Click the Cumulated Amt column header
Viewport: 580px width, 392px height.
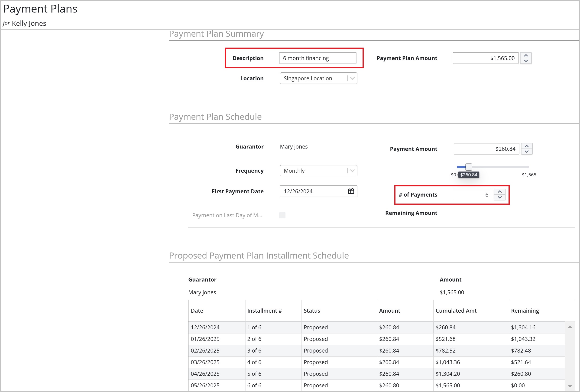471,311
